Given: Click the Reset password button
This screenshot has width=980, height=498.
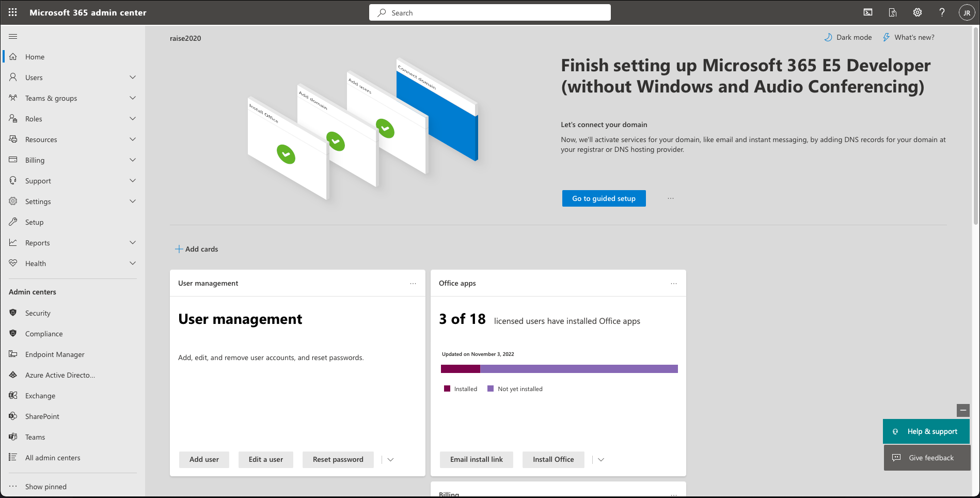Looking at the screenshot, I should pyautogui.click(x=338, y=460).
